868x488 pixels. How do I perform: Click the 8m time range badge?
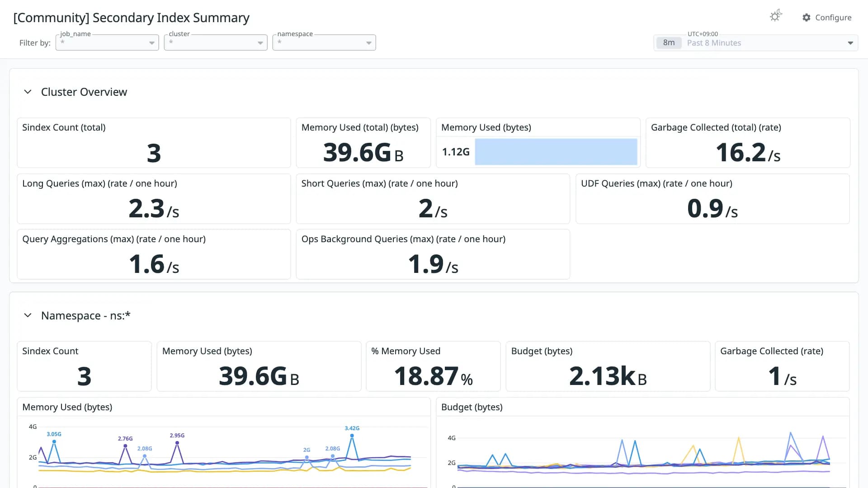(669, 43)
